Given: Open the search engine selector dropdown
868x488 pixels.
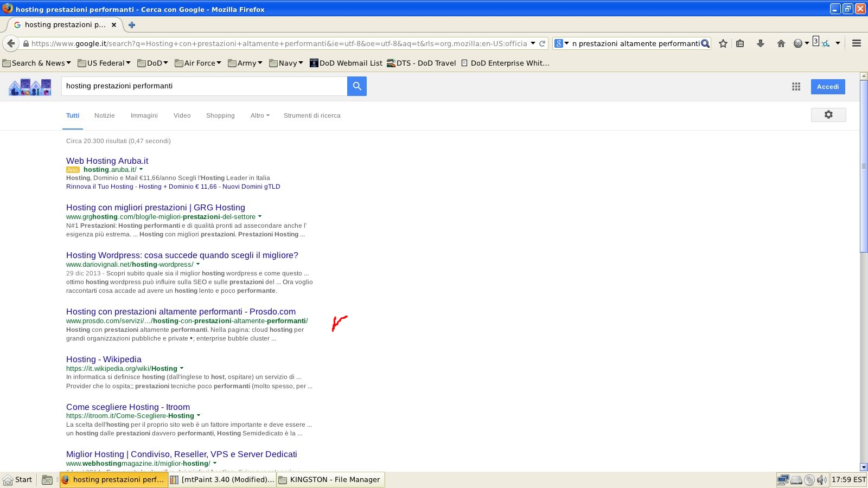Looking at the screenshot, I should click(x=561, y=43).
